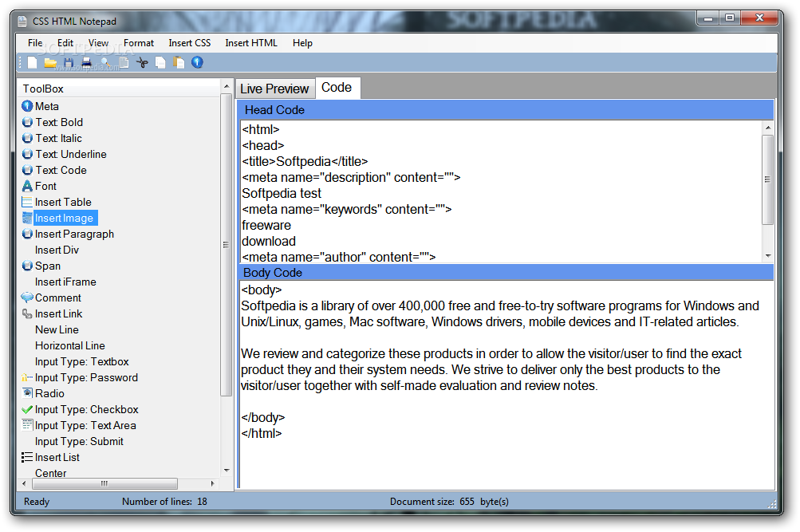
Task: Click the Save floppy disk icon
Action: [x=69, y=63]
